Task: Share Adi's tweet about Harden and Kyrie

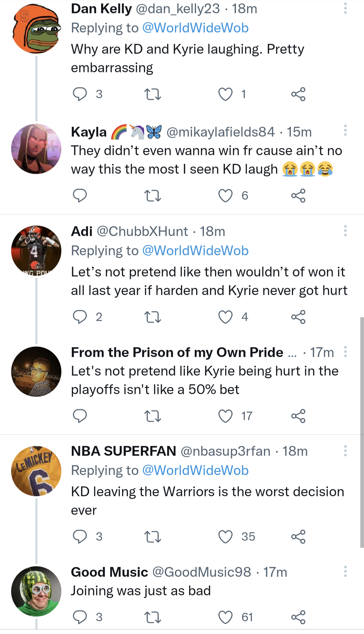Action: (x=298, y=317)
